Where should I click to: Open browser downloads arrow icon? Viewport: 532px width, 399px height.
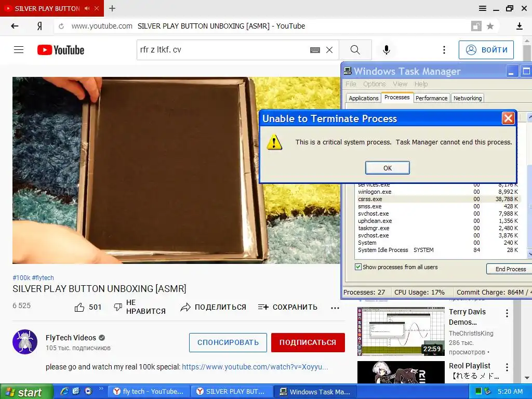tap(519, 26)
